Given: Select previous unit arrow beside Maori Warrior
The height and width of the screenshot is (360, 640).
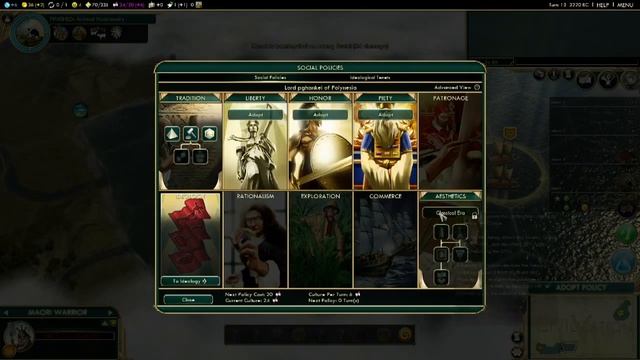Looking at the screenshot, I should [6, 312].
